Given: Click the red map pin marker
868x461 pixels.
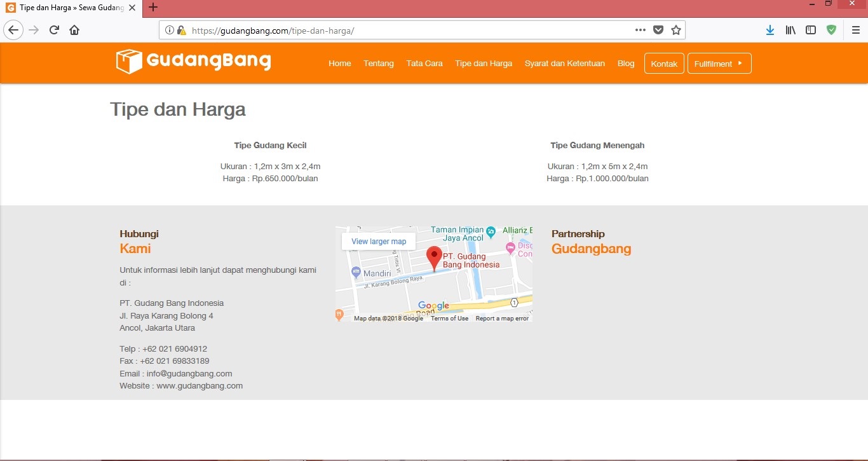Looking at the screenshot, I should coord(434,259).
